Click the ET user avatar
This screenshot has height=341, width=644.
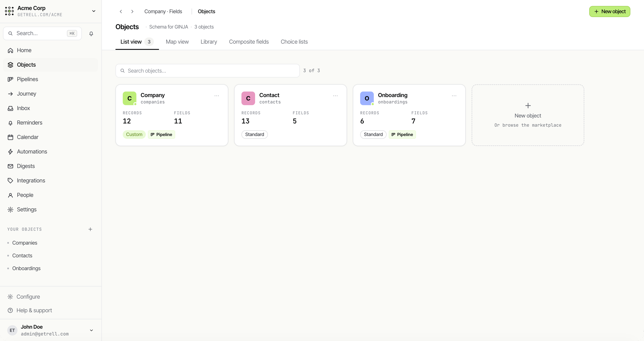(12, 330)
